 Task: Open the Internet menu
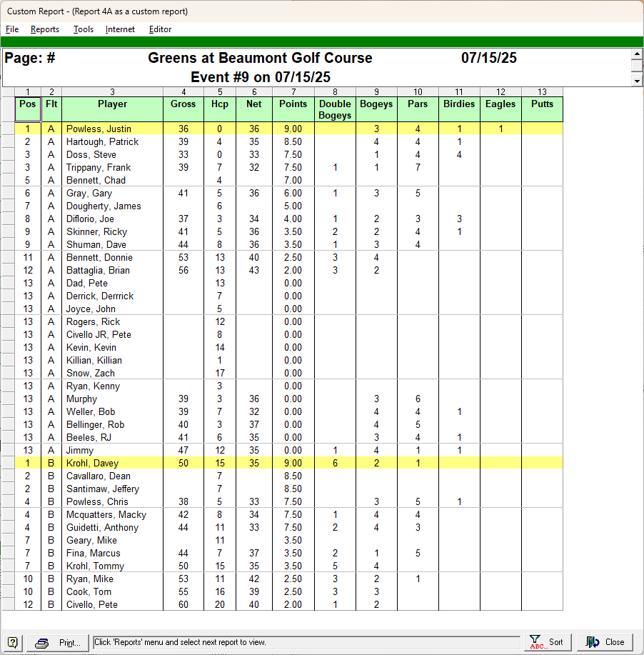pos(120,29)
